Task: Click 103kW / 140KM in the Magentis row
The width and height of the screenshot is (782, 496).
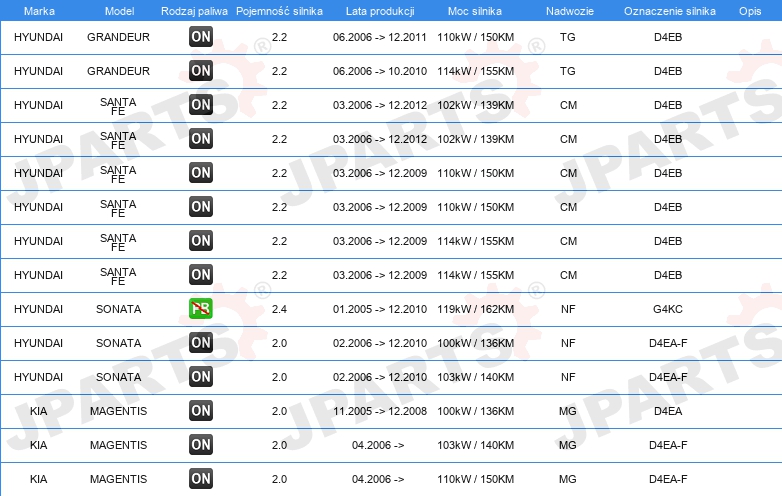Action: [x=475, y=445]
